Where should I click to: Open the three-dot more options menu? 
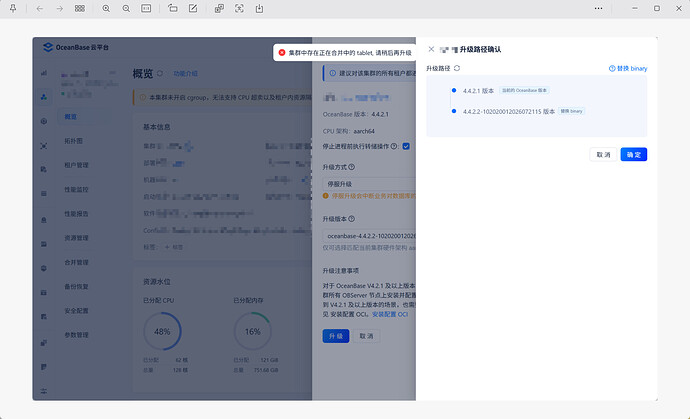point(598,8)
